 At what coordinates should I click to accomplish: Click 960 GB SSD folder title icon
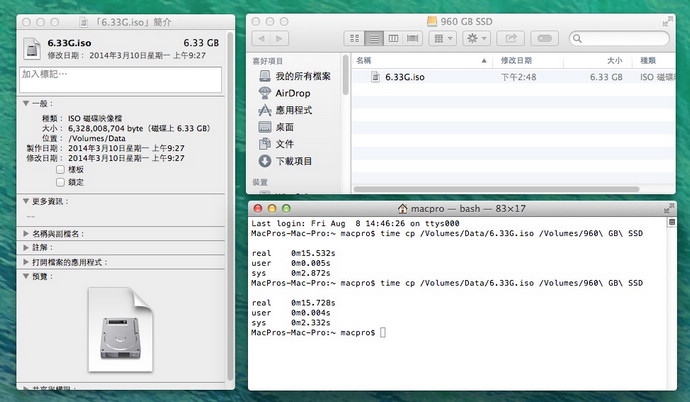[432, 21]
